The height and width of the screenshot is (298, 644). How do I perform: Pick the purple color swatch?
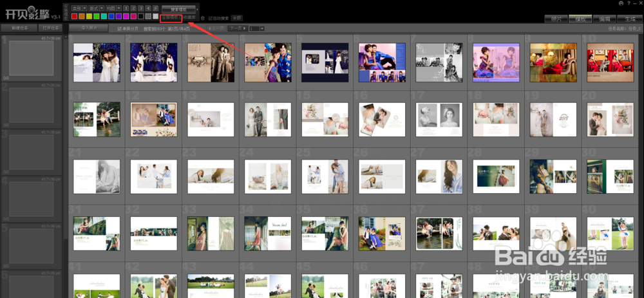(x=118, y=17)
